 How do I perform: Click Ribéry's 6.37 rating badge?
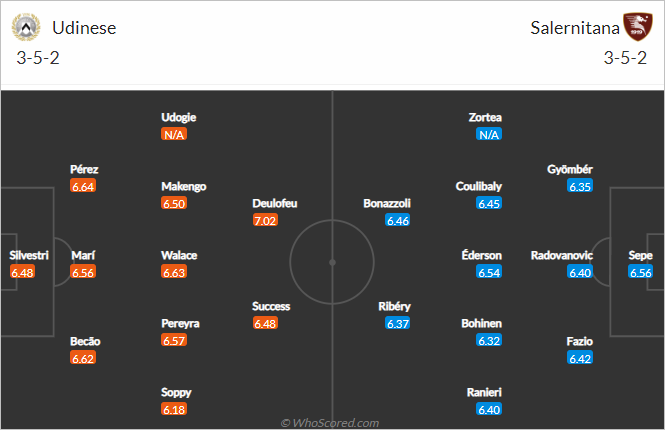coord(397,323)
